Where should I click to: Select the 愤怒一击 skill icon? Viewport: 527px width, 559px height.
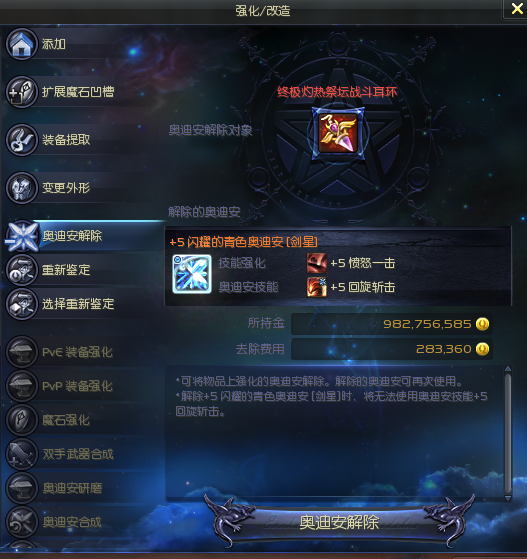[x=317, y=263]
